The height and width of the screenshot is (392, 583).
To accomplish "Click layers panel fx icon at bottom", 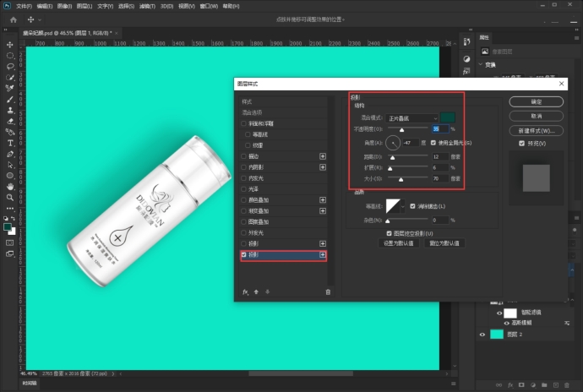I will pos(510,385).
